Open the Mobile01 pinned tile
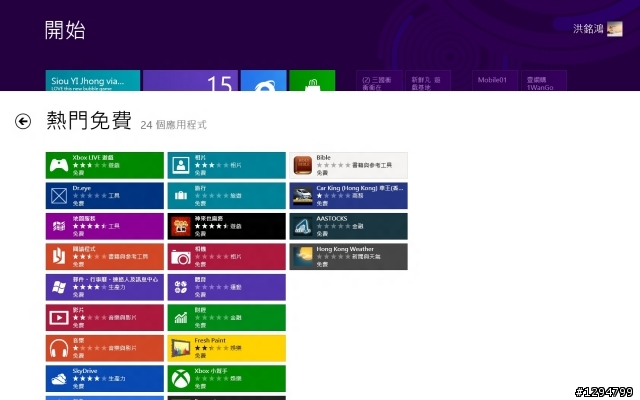640x400 pixels. pyautogui.click(x=495, y=80)
